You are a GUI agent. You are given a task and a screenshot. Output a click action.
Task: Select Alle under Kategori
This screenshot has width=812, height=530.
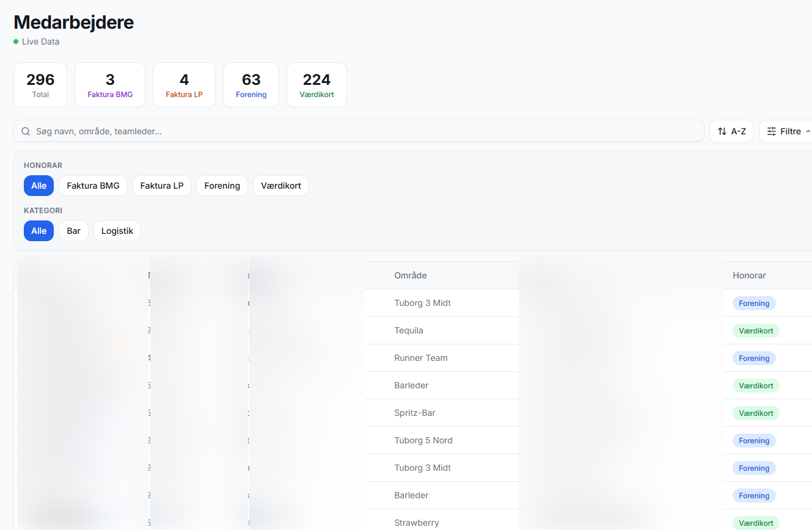coord(38,231)
